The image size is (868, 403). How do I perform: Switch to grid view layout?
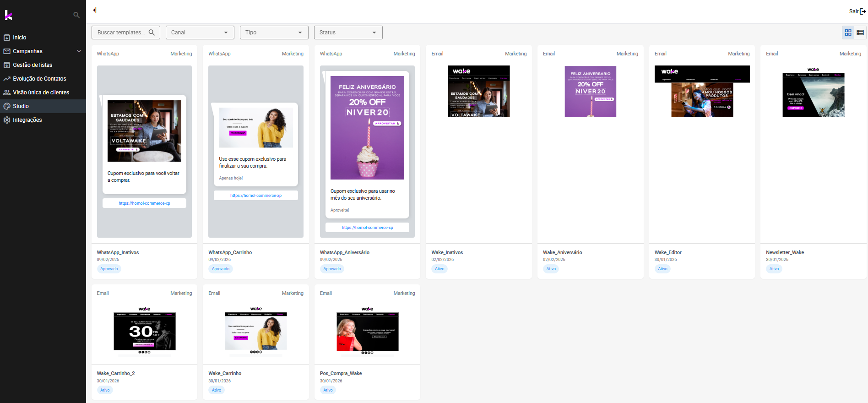[848, 33]
